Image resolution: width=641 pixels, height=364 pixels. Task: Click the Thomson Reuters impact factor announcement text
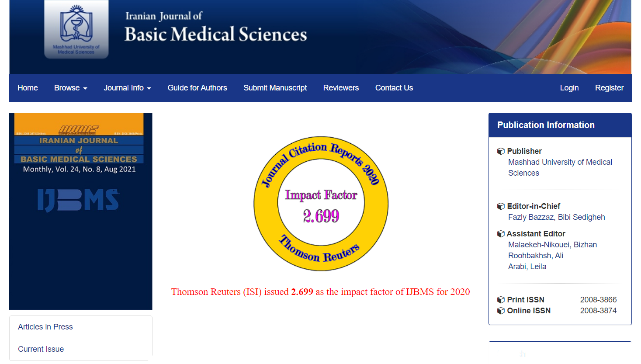(x=321, y=292)
